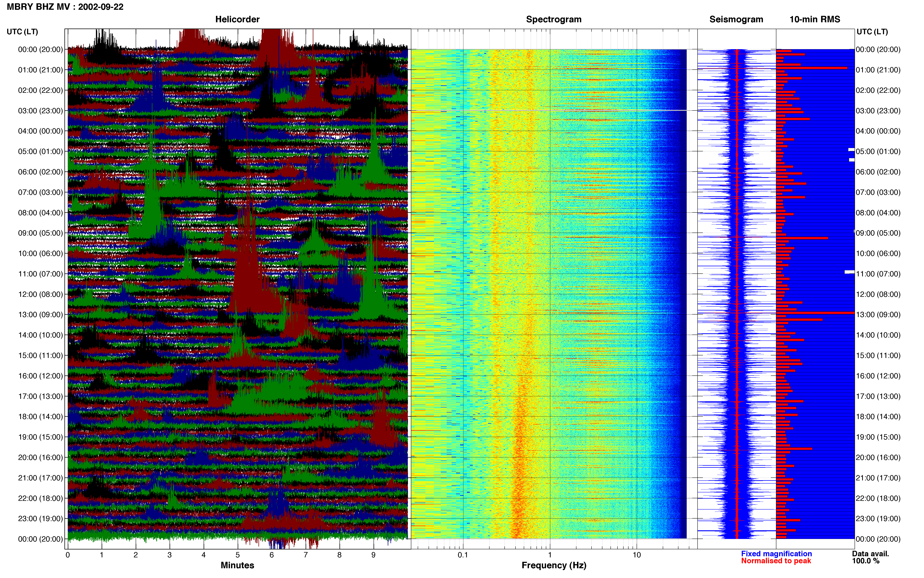Click left time label '02:00 (22:00)'
Viewport: 924px width, 578px height.
pyautogui.click(x=41, y=90)
